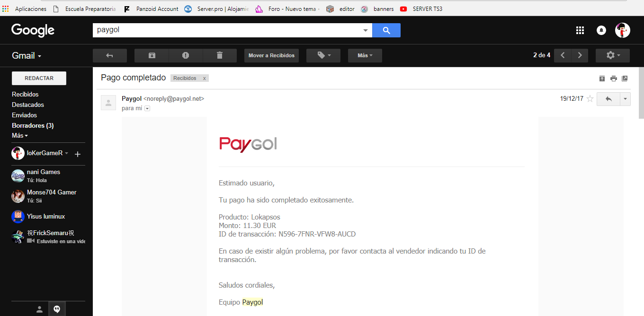Open the Enviados folder
The image size is (644, 316).
coord(24,115)
